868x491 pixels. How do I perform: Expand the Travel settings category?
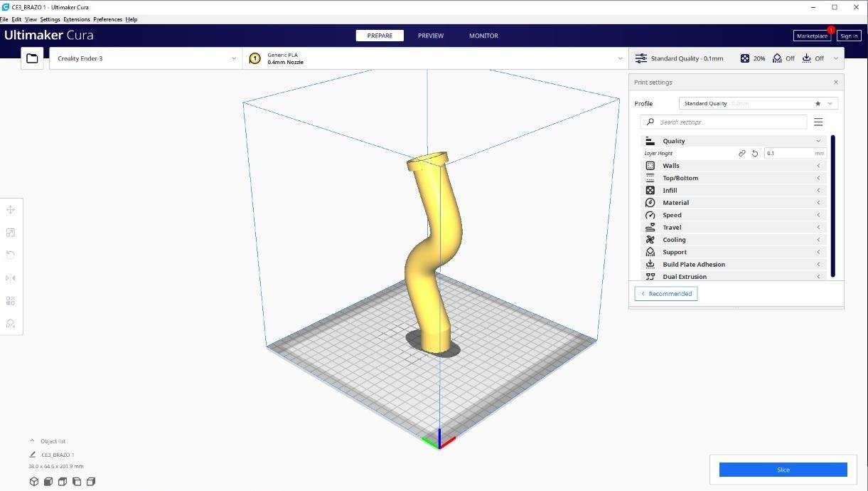(733, 227)
